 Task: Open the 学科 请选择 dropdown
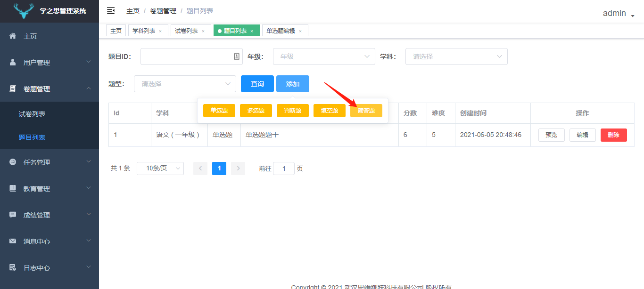tap(455, 56)
